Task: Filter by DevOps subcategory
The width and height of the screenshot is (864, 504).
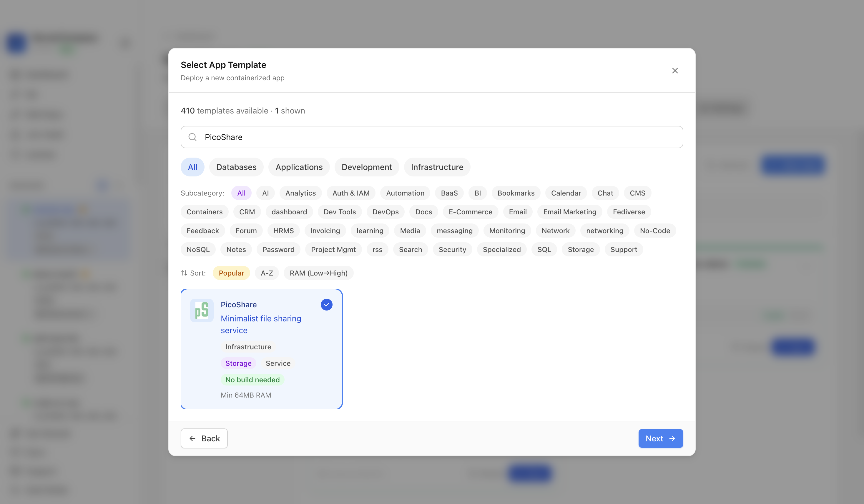Action: [x=386, y=212]
